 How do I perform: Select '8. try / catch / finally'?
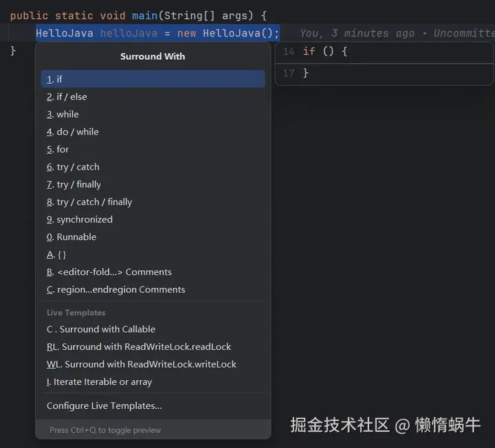click(153, 202)
